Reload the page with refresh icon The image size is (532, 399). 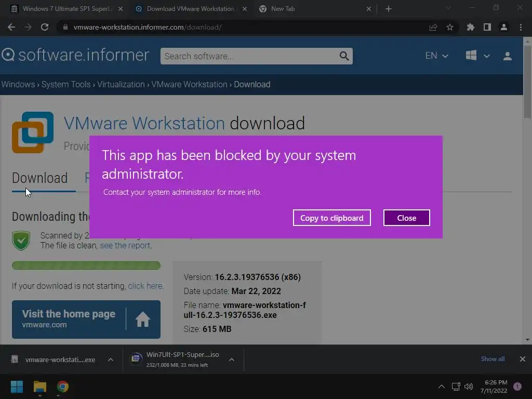[x=45, y=27]
